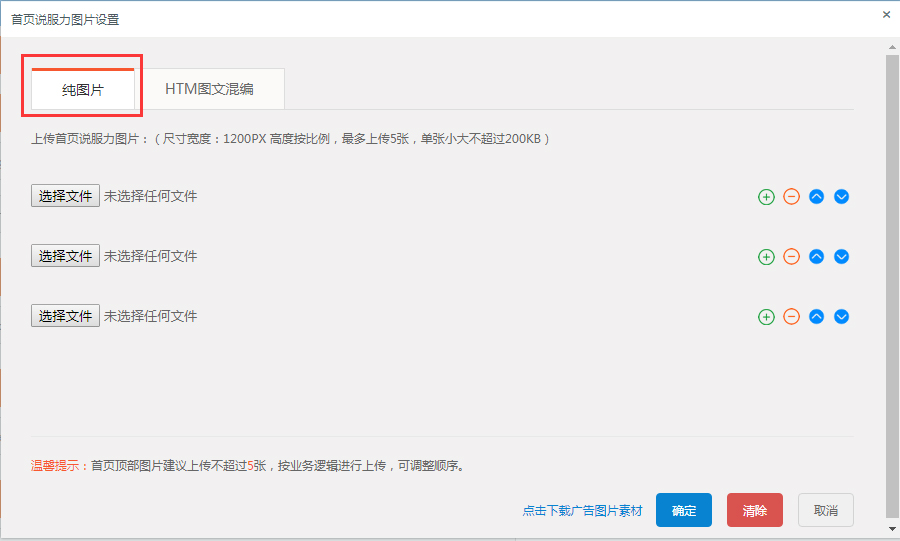The width and height of the screenshot is (900, 541).
Task: Switch to the 纯图片 tab
Action: 83,89
